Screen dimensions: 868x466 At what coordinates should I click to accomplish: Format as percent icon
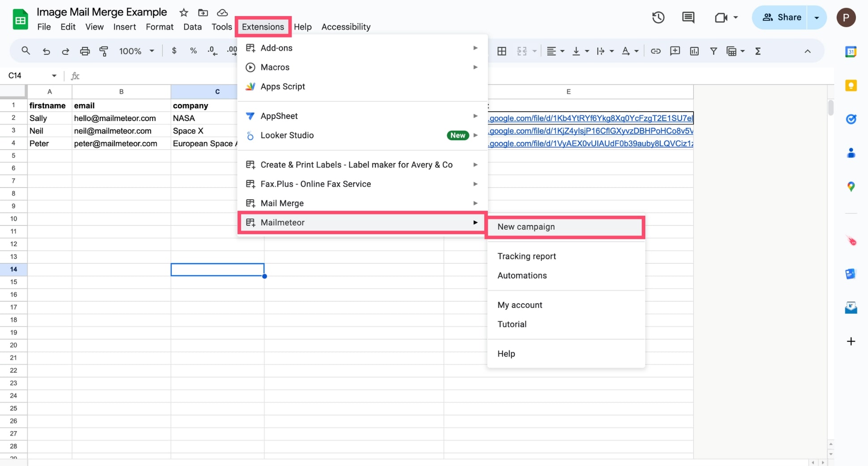tap(193, 51)
